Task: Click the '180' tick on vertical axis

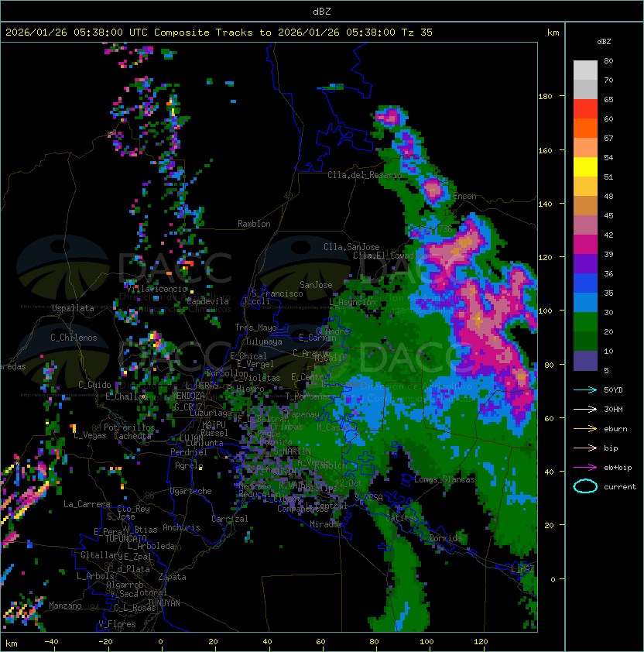Action: tap(545, 97)
